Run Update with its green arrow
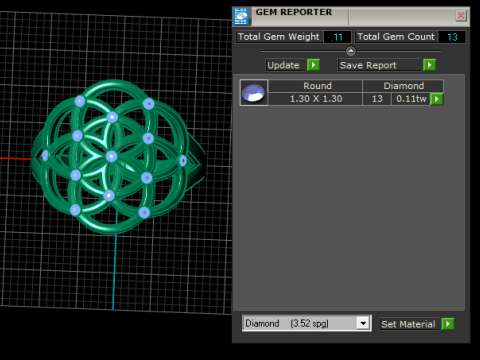The height and width of the screenshot is (360, 480). 313,65
